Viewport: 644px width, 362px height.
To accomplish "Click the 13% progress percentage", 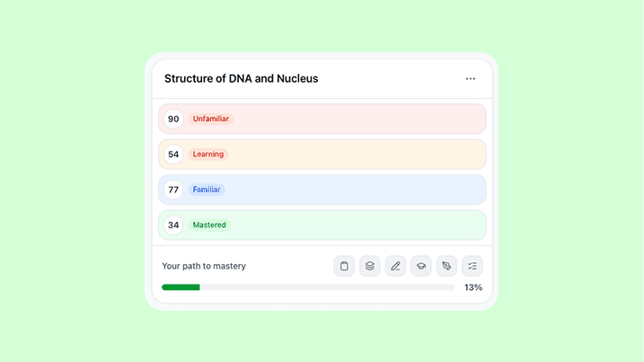I will click(473, 287).
